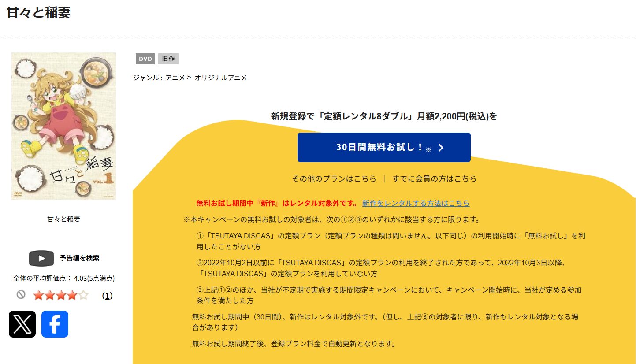Start the 30日間無料お試し! trial
The image size is (636, 364).
[384, 147]
